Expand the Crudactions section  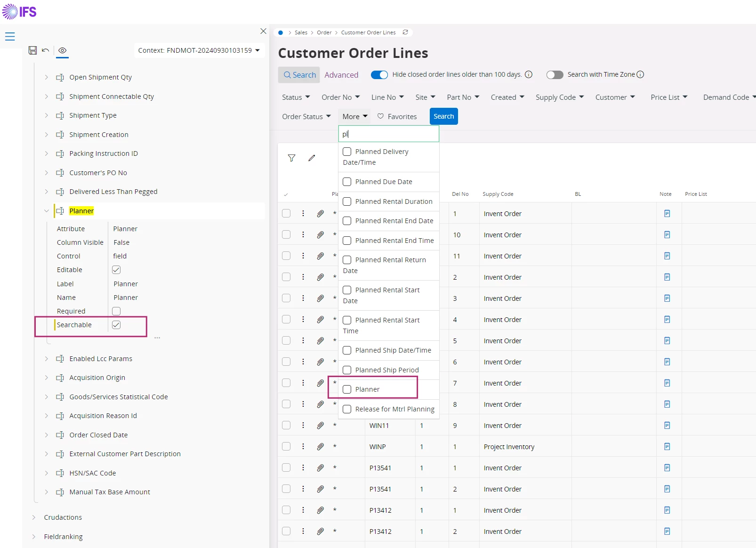[34, 517]
